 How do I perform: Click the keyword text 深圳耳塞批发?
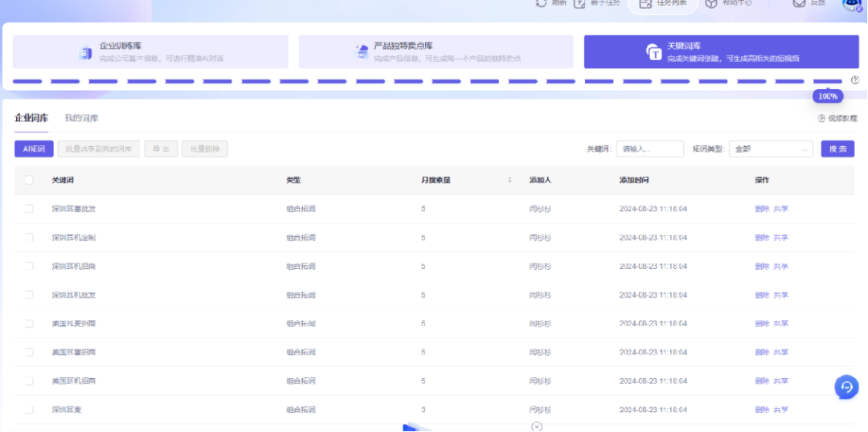(74, 209)
